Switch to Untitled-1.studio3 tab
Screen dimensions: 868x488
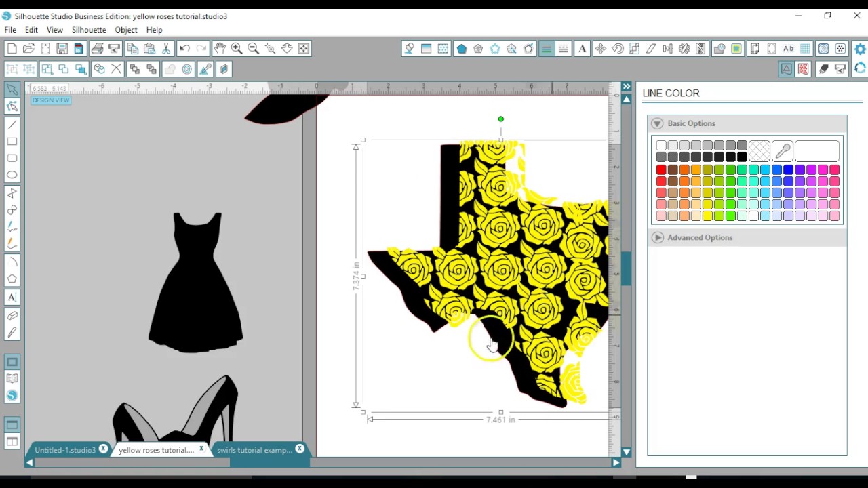click(x=65, y=450)
